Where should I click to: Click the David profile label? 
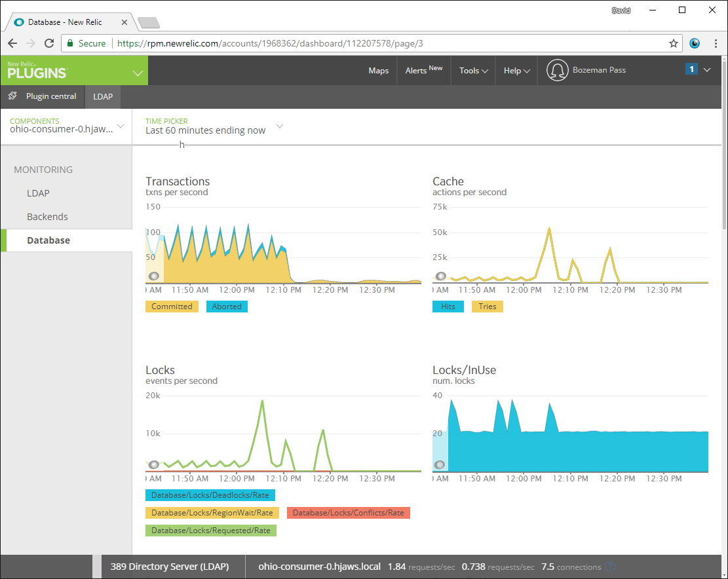tap(621, 10)
